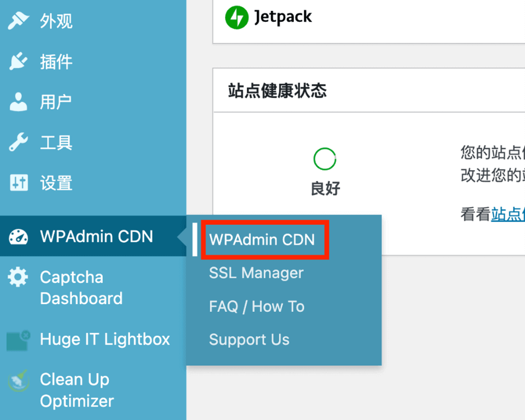The image size is (525, 420).
Task: Select the 用户 sidebar menu item
Action: [x=56, y=102]
